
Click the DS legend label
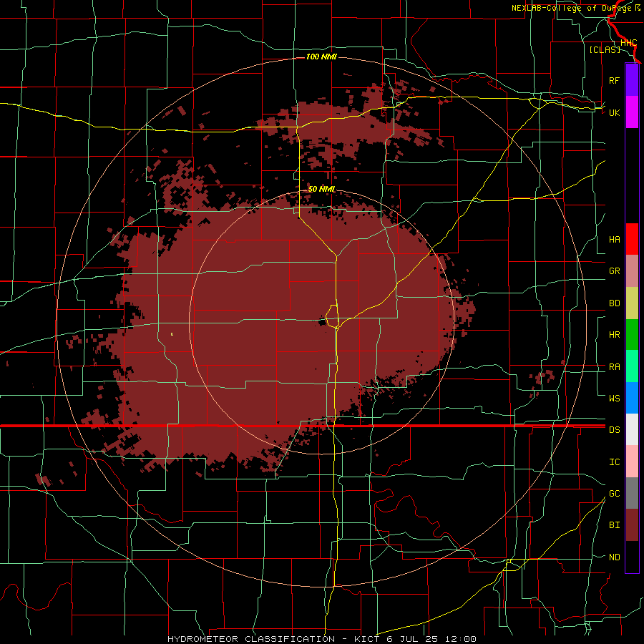click(x=614, y=430)
